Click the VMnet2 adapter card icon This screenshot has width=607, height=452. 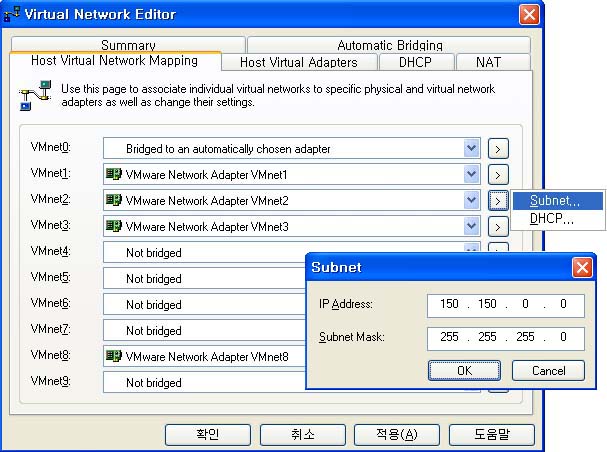click(x=114, y=200)
